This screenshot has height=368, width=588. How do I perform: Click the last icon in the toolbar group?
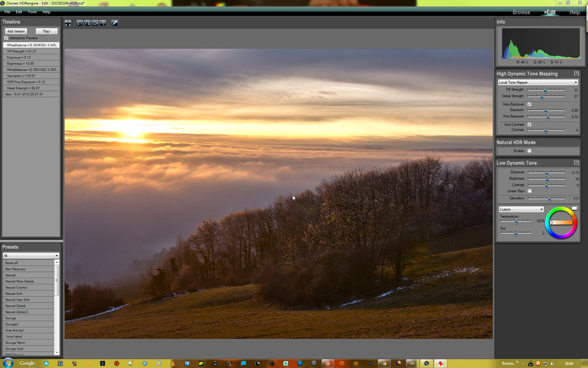click(103, 23)
